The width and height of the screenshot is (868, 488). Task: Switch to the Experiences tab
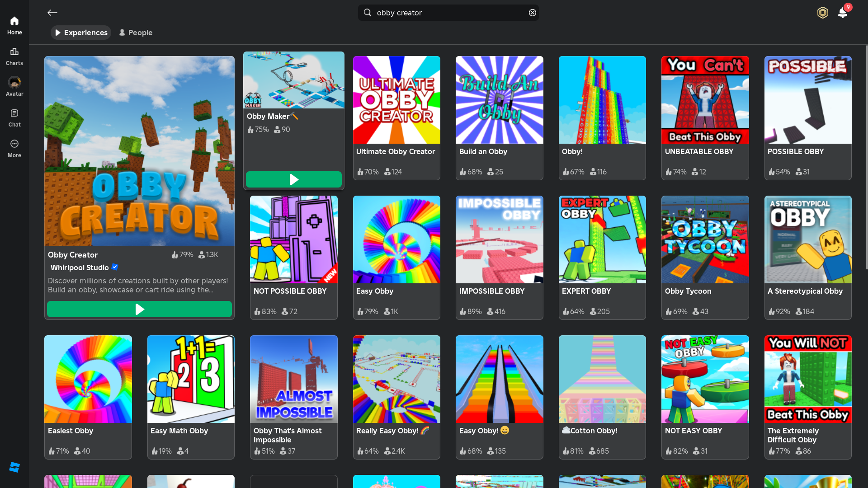click(x=81, y=33)
